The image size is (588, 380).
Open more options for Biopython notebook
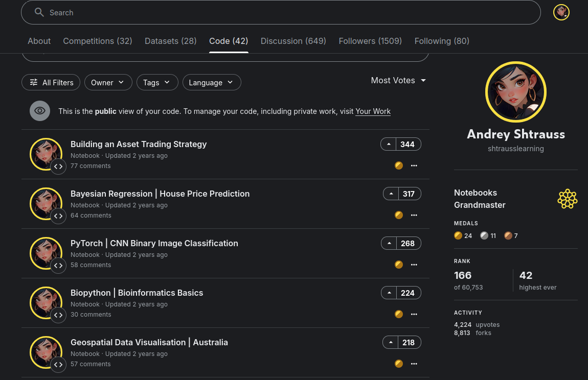click(414, 314)
